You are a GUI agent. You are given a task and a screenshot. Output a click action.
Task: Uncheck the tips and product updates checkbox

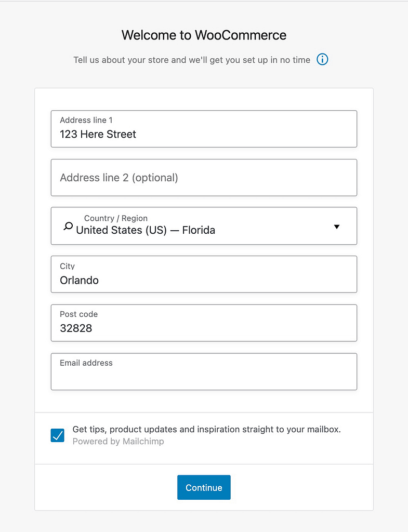(58, 435)
